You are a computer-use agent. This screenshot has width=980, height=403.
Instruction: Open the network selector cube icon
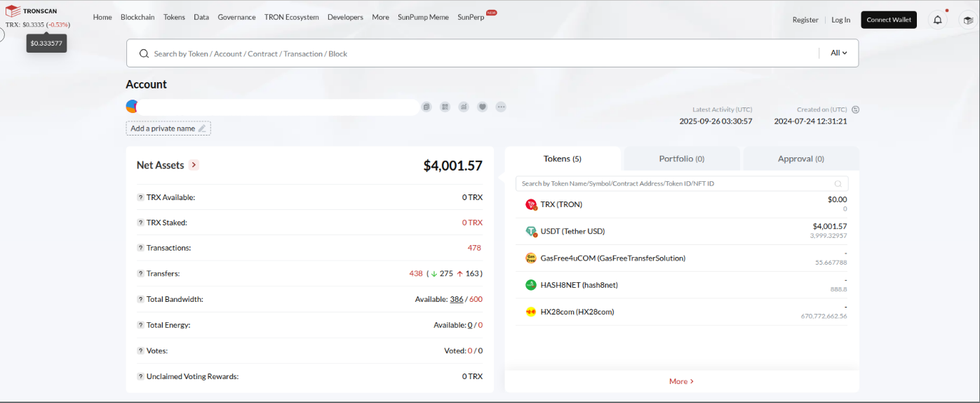[968, 20]
